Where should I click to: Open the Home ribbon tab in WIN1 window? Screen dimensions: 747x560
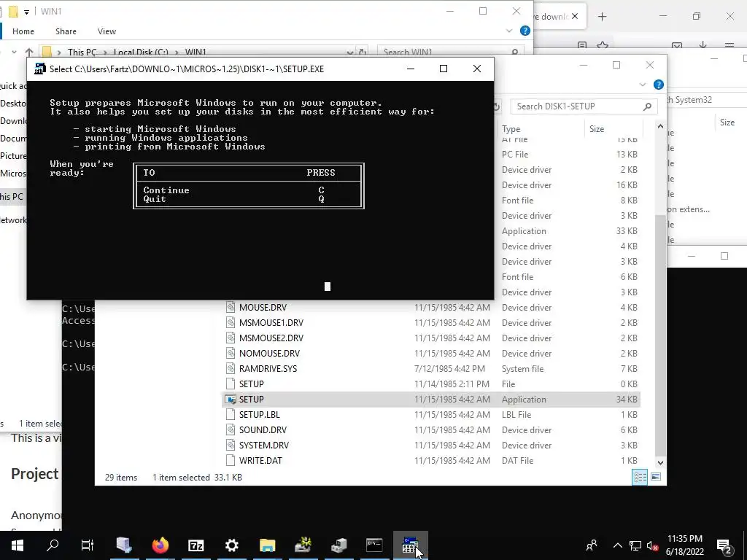point(23,31)
